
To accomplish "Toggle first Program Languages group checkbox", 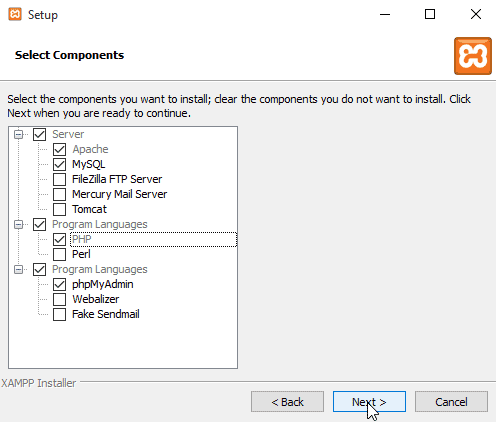I will coord(39,224).
